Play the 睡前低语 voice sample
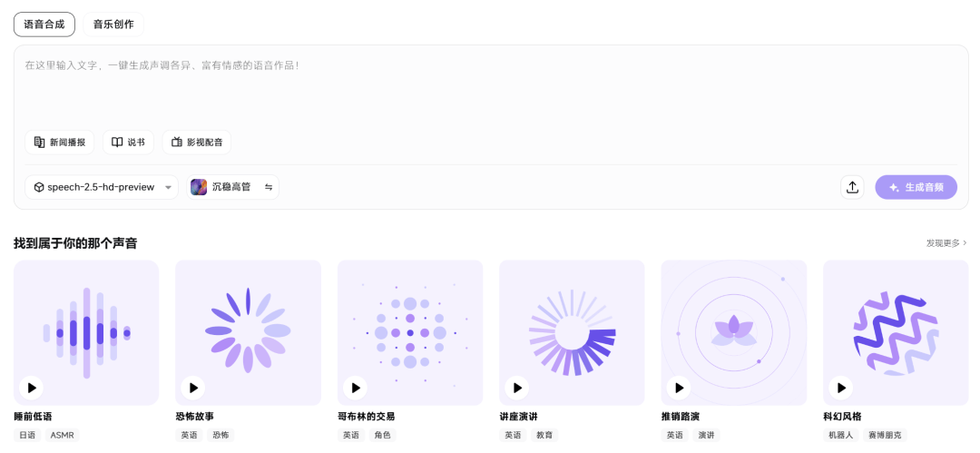 (x=32, y=388)
